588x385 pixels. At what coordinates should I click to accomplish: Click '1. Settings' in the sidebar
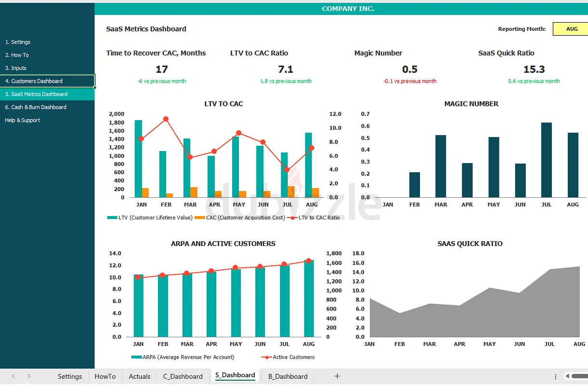[18, 42]
